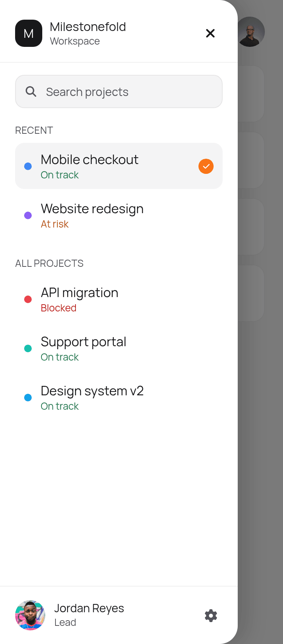Click the "Blocked" status text
Image resolution: width=283 pixels, height=644 pixels.
pos(58,308)
